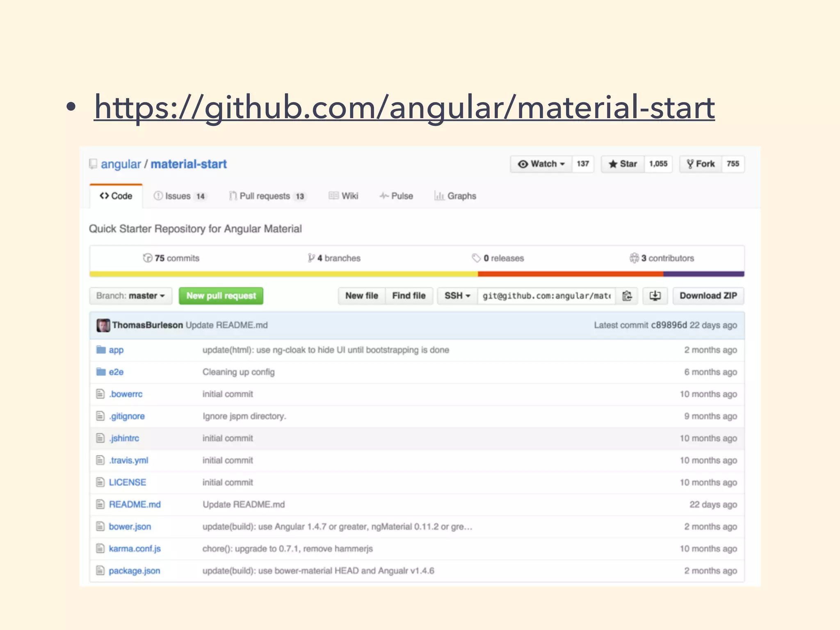Viewport: 840px width, 630px height.
Task: Click the yellow segment of the language bar
Action: [284, 274]
